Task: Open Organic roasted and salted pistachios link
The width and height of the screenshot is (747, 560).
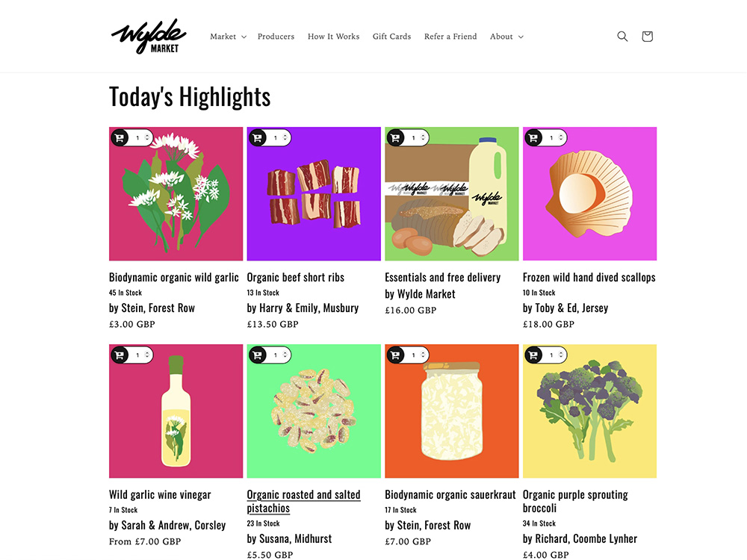Action: [x=303, y=501]
